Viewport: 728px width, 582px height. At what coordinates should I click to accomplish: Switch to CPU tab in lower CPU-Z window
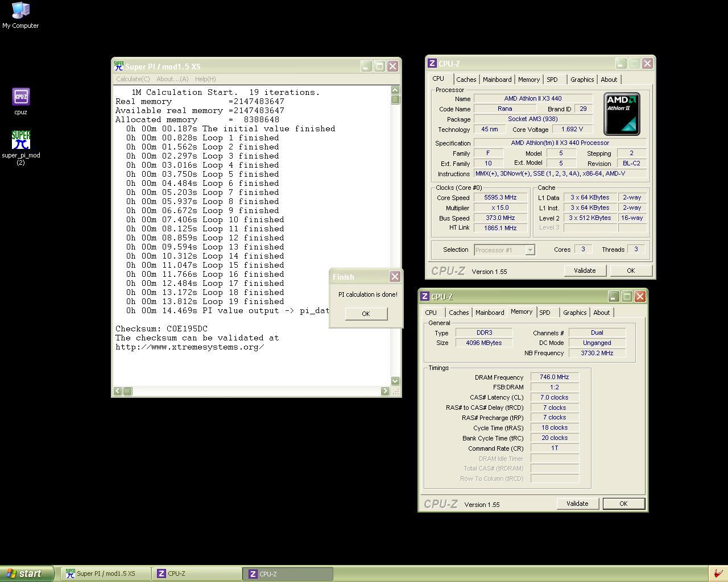pyautogui.click(x=431, y=313)
